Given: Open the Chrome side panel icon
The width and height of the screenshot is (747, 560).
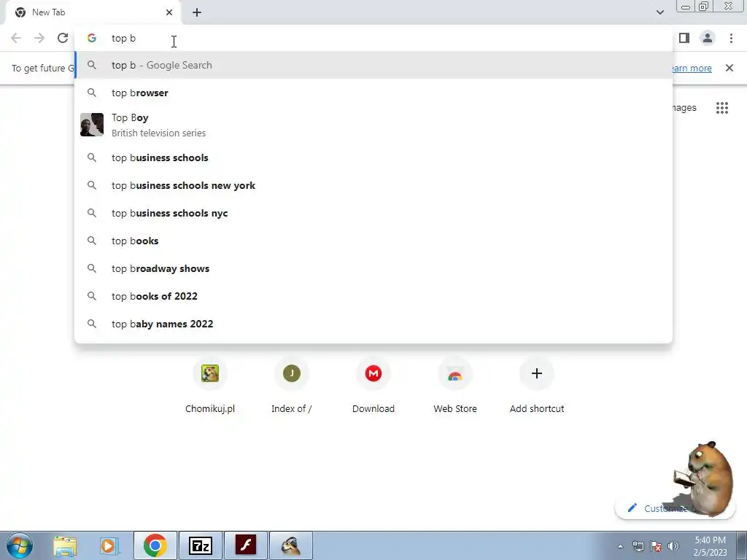Looking at the screenshot, I should (684, 38).
